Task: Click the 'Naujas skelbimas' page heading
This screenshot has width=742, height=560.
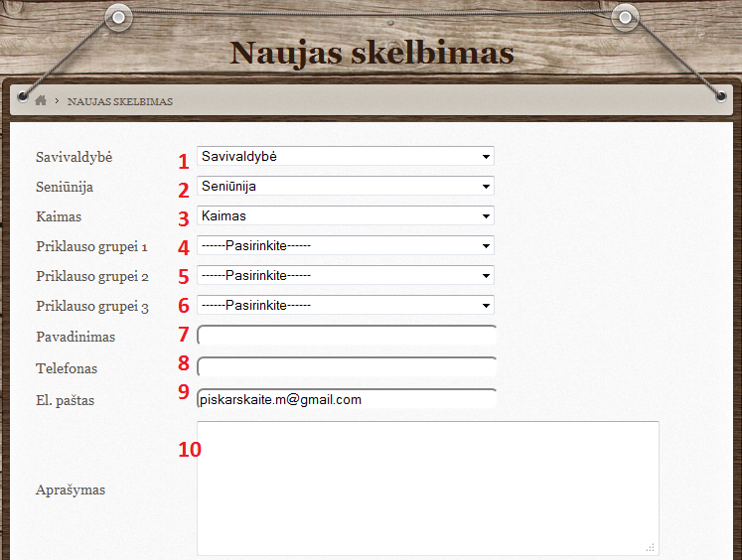Action: pyautogui.click(x=371, y=53)
